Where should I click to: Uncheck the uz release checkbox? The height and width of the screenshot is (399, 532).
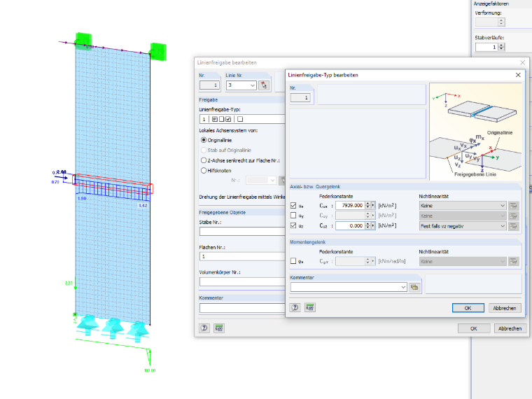[x=293, y=225]
